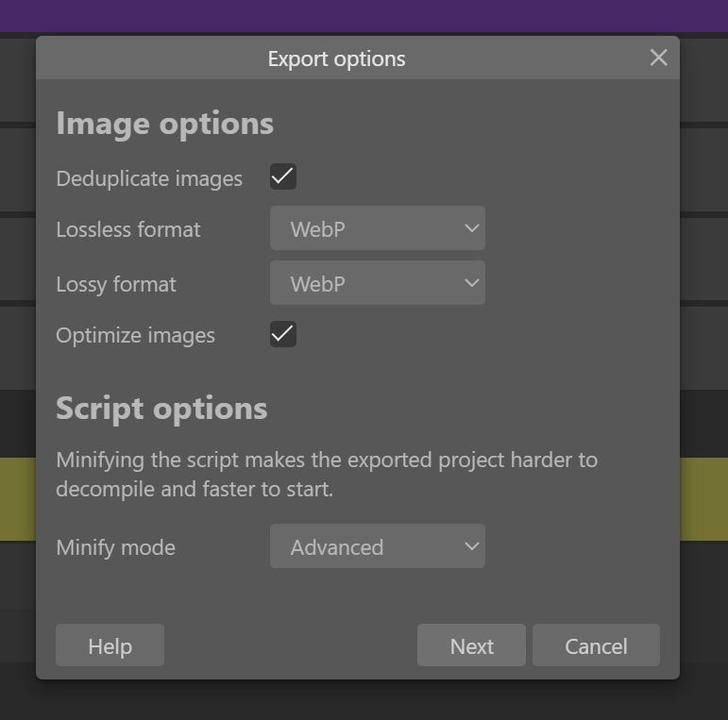
Task: Click the Image options heading
Action: point(164,124)
